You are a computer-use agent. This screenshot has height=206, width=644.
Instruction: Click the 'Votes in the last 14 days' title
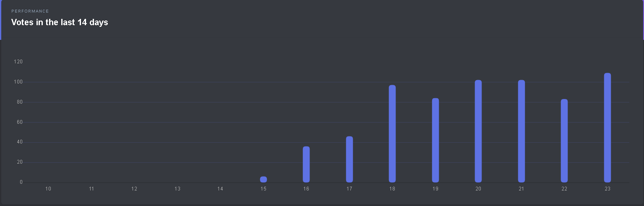tap(60, 23)
